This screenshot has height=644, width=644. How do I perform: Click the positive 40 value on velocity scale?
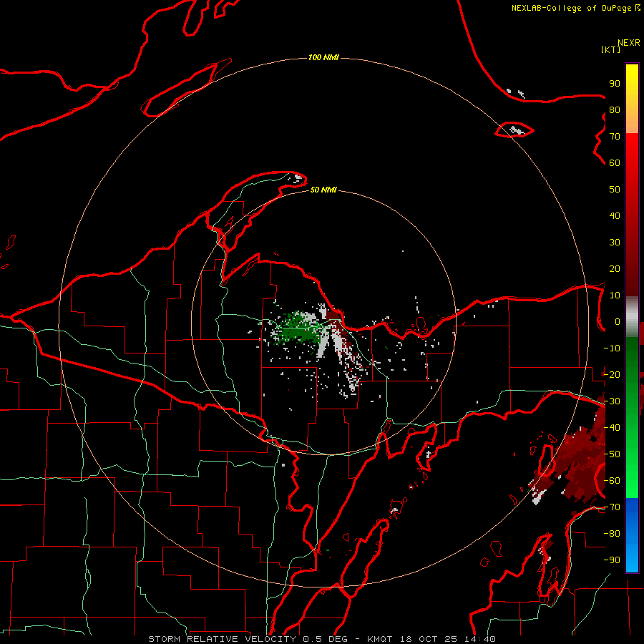615,215
